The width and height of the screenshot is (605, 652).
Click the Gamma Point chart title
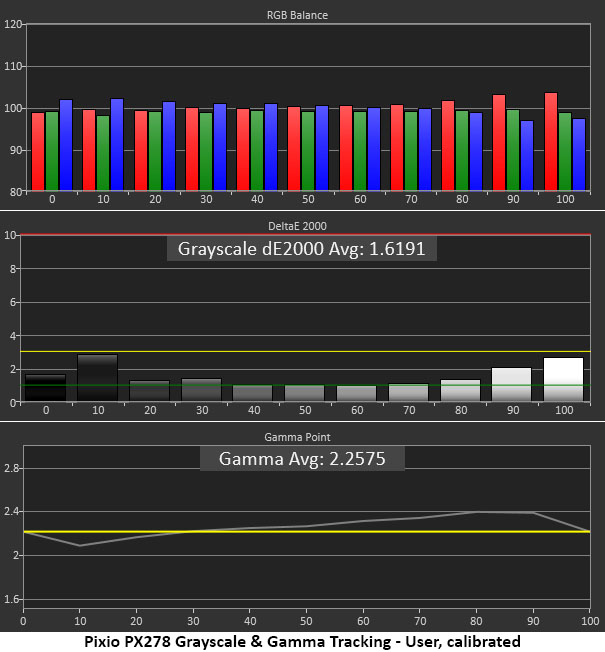(297, 437)
